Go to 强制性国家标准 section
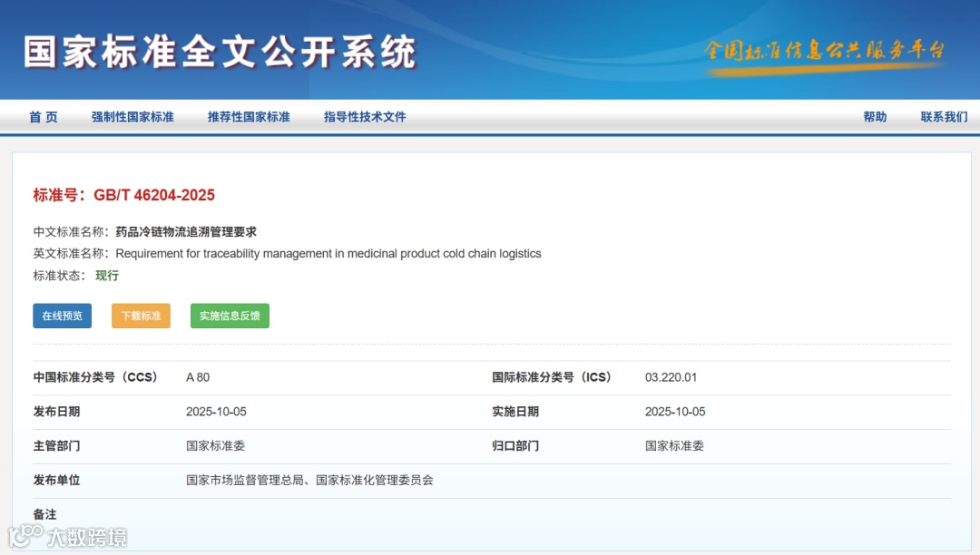The height and width of the screenshot is (555, 980). tap(132, 117)
